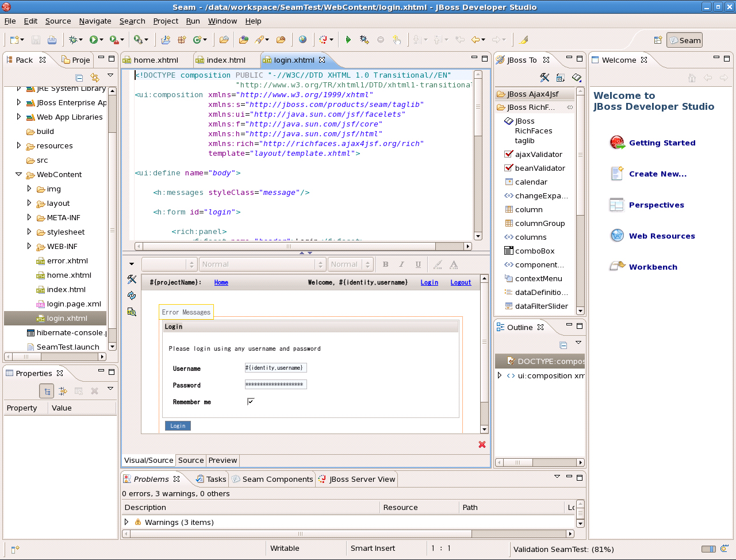Click the Workbench link in Welcome
Screen dimensions: 736x560
click(x=653, y=267)
